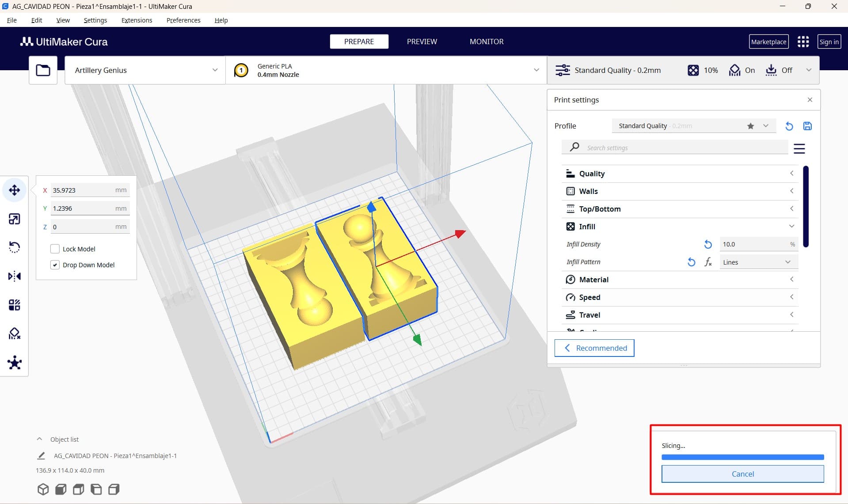This screenshot has height=504, width=848.
Task: Expand the Walls settings section
Action: tap(680, 191)
